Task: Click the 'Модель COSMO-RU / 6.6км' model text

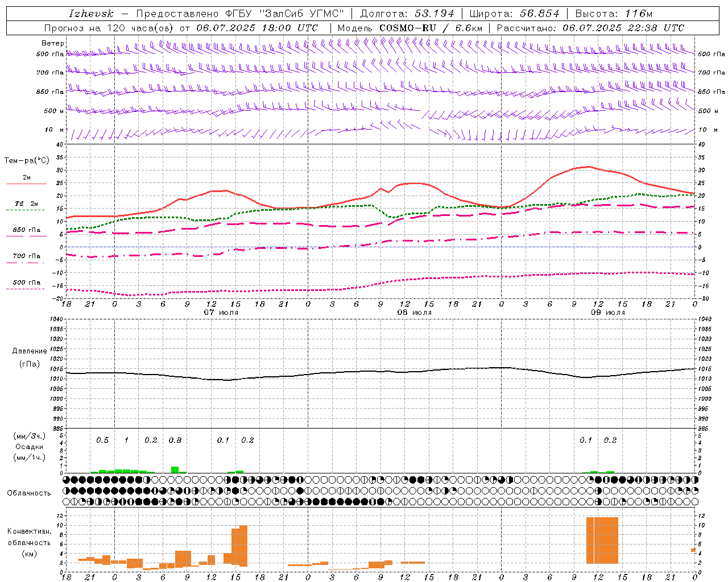Action: click(x=409, y=28)
